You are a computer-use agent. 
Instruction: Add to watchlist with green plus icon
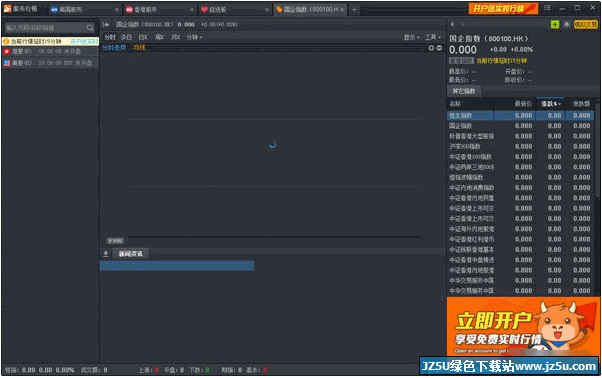[555, 25]
